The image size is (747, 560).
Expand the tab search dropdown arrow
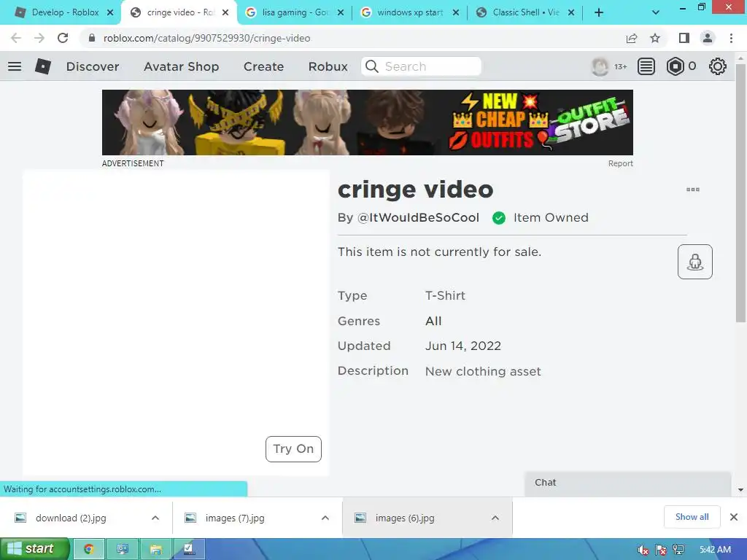656,13
